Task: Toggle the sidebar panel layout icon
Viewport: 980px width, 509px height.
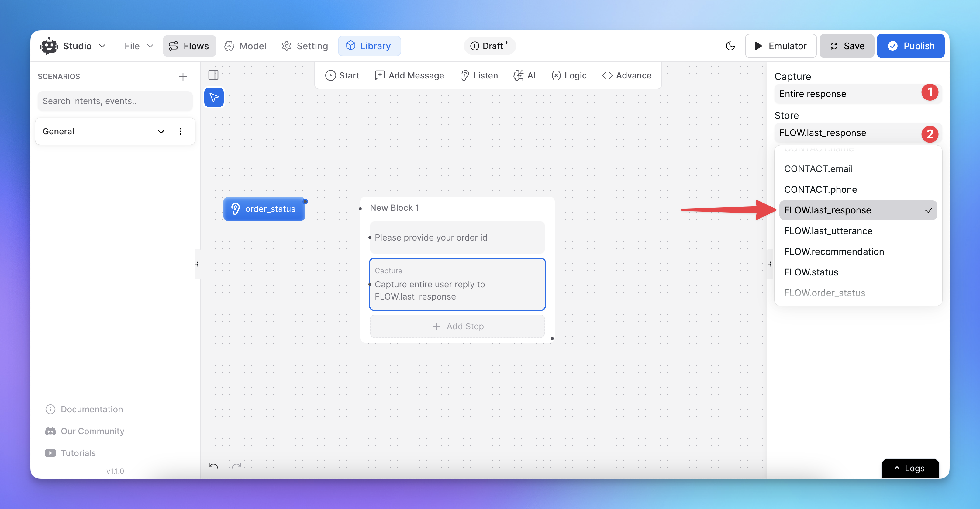Action: (213, 75)
